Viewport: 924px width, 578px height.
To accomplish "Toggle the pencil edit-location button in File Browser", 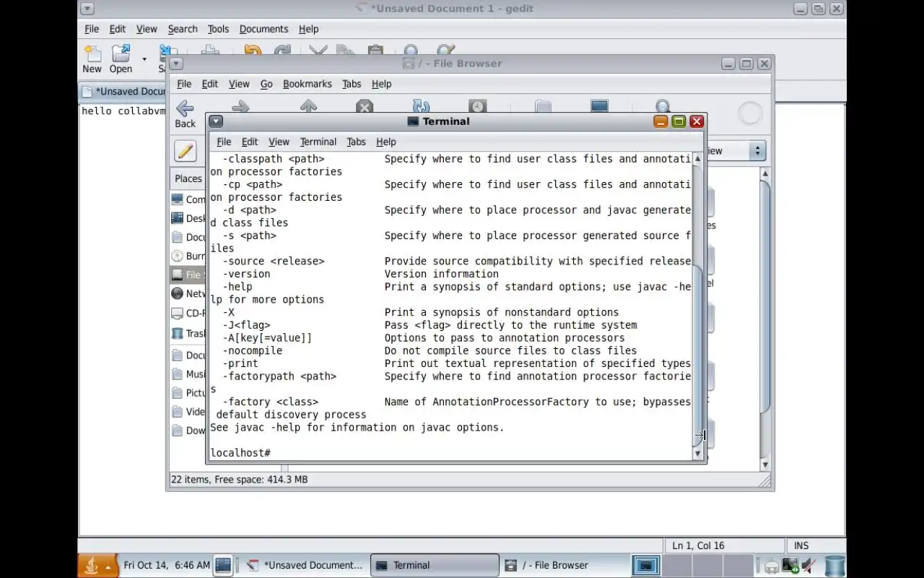I will (x=186, y=151).
